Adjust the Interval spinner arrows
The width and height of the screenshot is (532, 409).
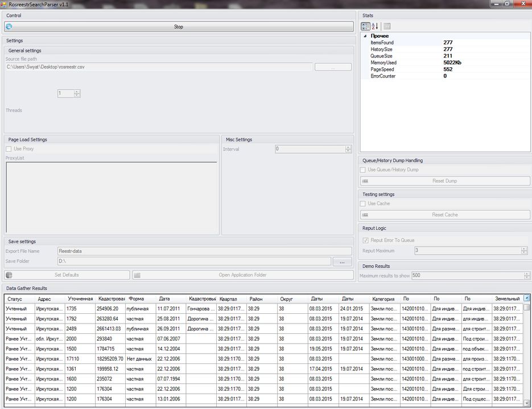pos(348,149)
